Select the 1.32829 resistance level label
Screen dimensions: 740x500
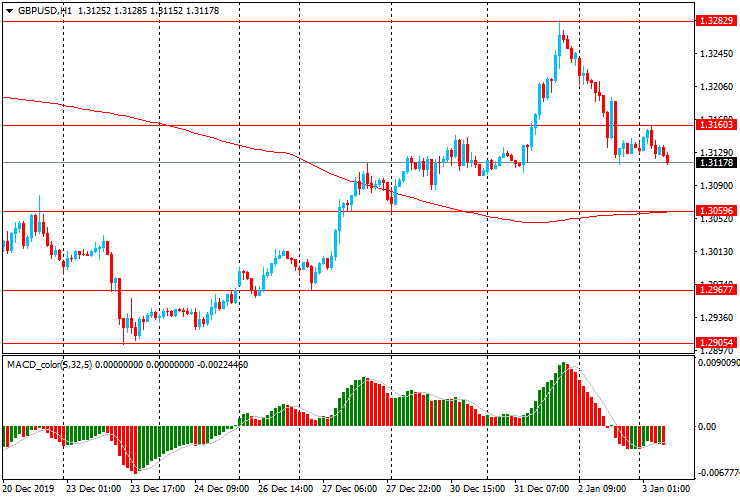click(x=716, y=20)
